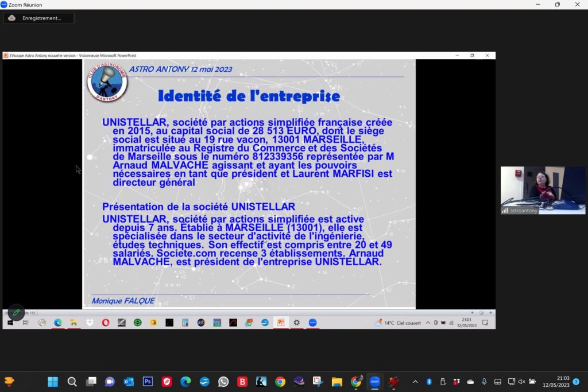Select the astroantony participant video thumbnail
Image resolution: width=588 pixels, height=392 pixels.
click(x=543, y=191)
